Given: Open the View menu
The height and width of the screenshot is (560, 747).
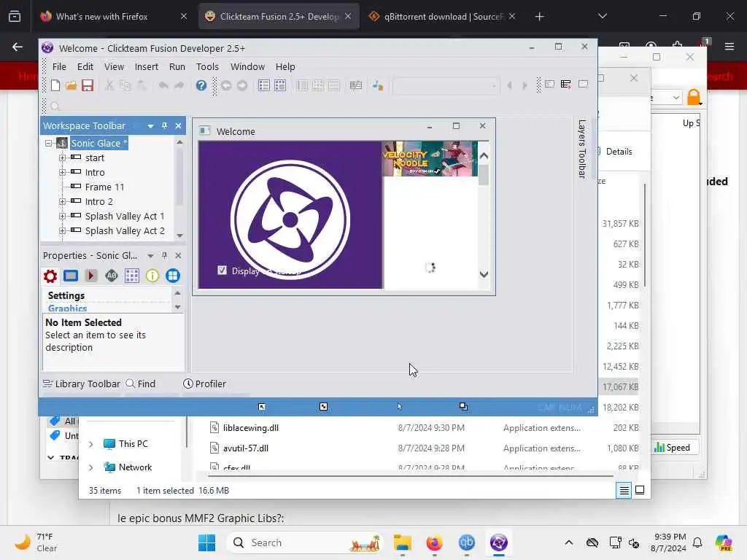Looking at the screenshot, I should pyautogui.click(x=114, y=66).
